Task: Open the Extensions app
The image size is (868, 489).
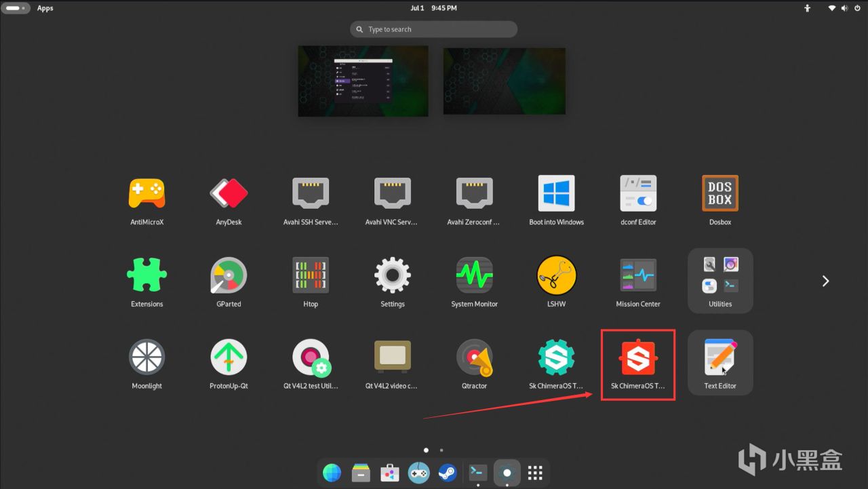Action: tap(146, 275)
